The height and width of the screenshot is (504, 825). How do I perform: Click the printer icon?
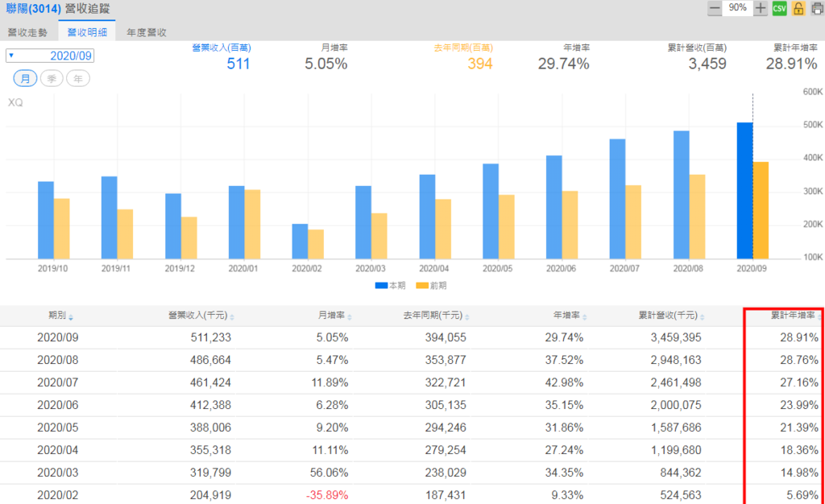pyautogui.click(x=817, y=8)
